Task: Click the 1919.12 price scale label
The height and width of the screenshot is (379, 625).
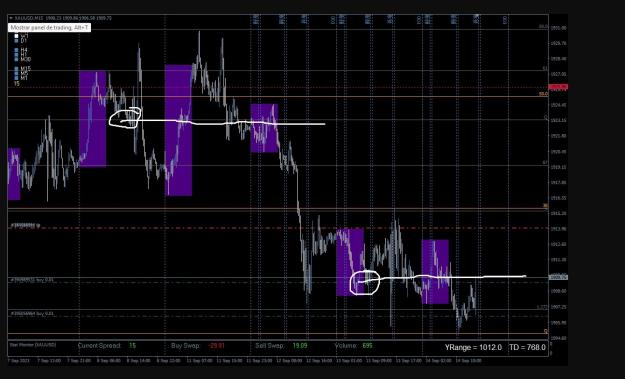Action: point(558,167)
